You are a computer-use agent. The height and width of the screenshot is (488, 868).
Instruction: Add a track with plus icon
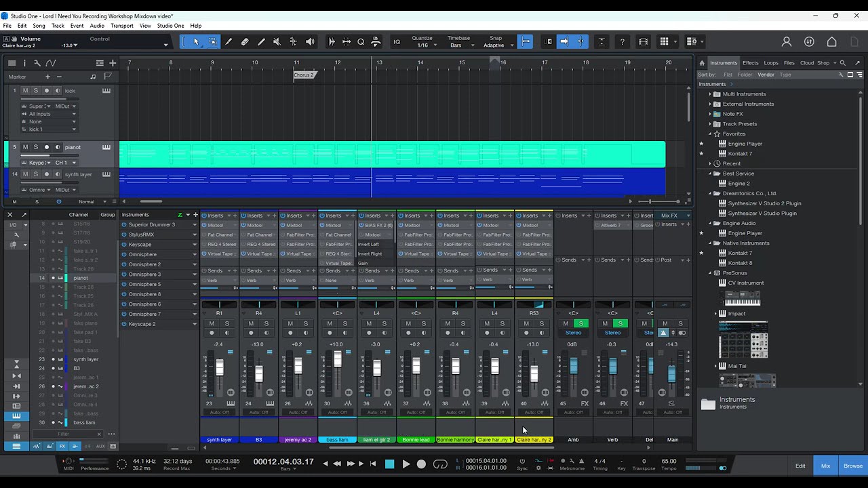pyautogui.click(x=113, y=63)
